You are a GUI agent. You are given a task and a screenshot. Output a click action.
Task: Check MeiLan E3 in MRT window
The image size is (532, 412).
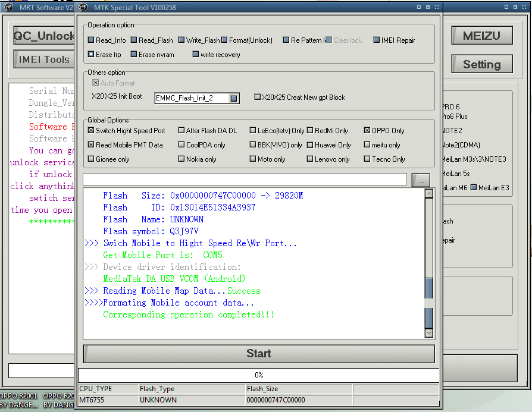tap(474, 187)
